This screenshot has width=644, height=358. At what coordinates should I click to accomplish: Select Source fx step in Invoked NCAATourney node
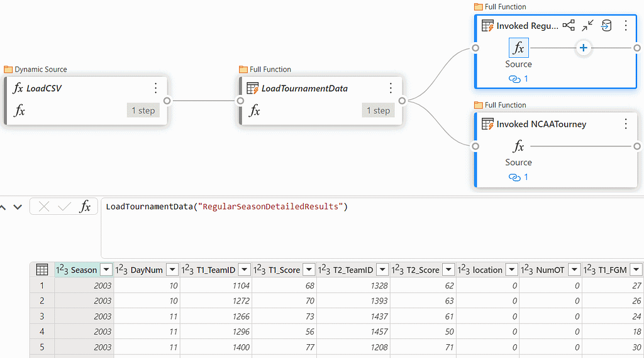click(518, 146)
